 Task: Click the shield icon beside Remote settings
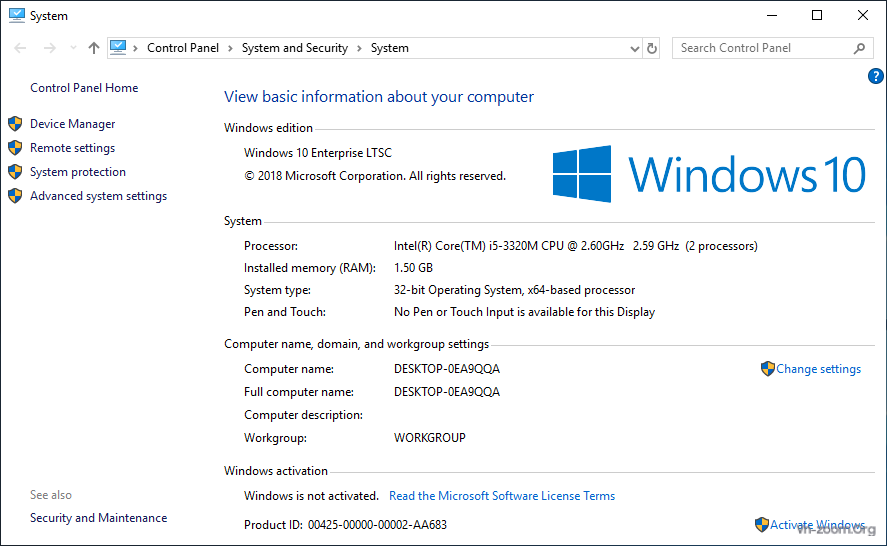(15, 148)
